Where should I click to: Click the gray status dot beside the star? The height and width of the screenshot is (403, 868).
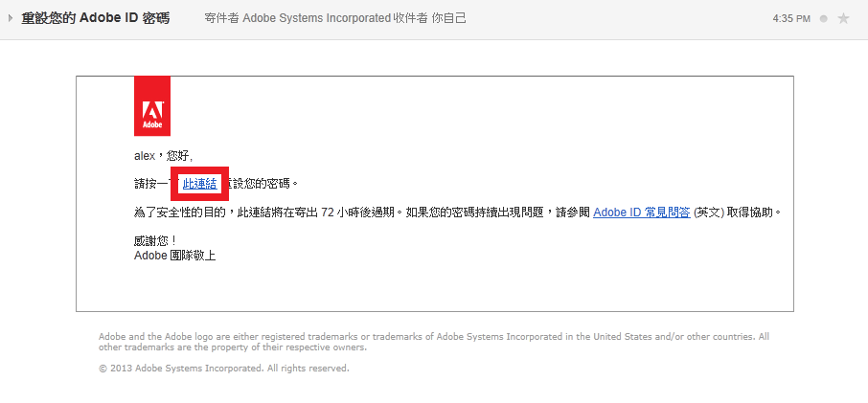tap(823, 18)
